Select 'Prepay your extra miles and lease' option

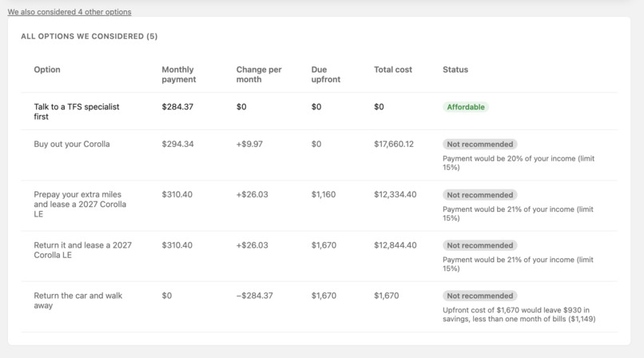[x=80, y=204]
